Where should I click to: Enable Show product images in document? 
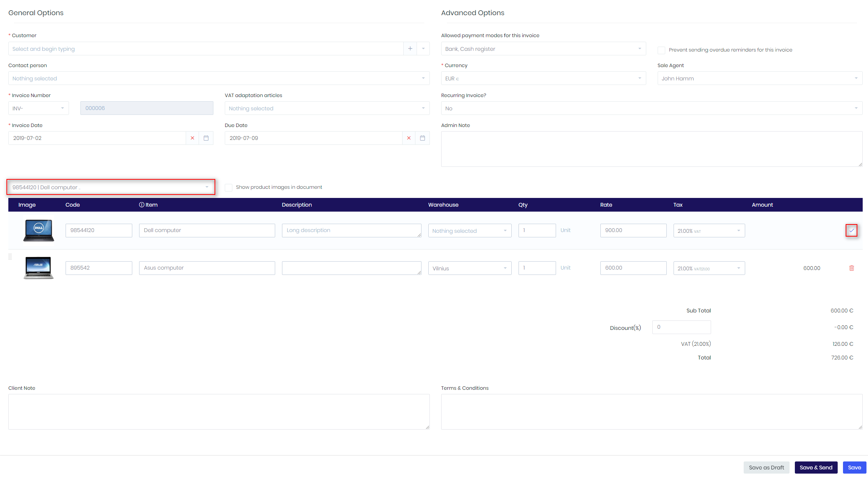[229, 187]
